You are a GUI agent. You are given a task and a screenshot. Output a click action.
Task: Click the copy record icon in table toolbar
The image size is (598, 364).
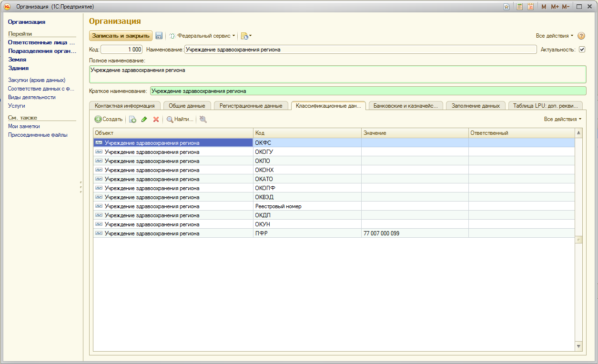coord(133,119)
